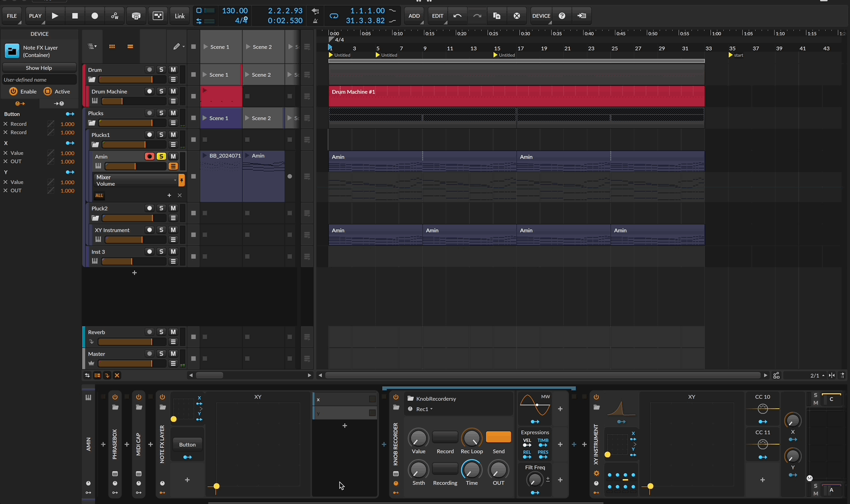Click the Button modulator in Note FX Layer
The image size is (850, 504).
point(187,444)
